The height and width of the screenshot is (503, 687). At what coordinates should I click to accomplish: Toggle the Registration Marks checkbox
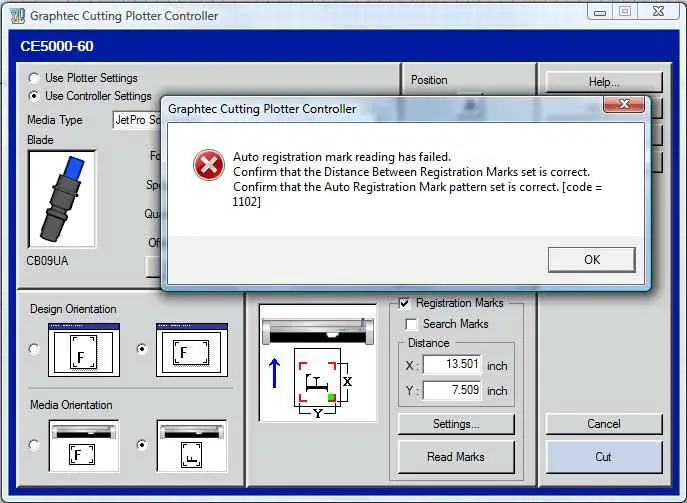(404, 303)
